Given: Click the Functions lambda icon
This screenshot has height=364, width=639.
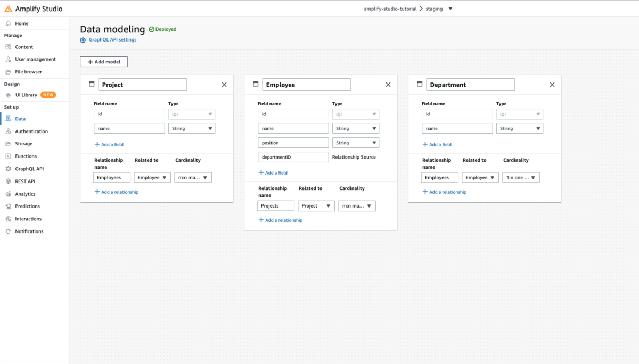Looking at the screenshot, I should point(8,156).
